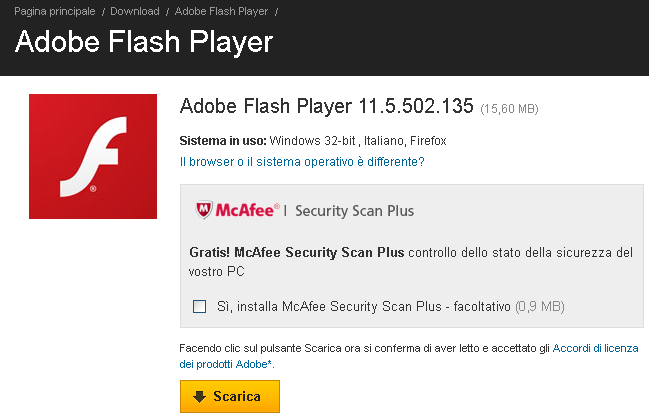Click the '(15,60 MB)' file size text
The image size is (649, 419).
pos(509,109)
